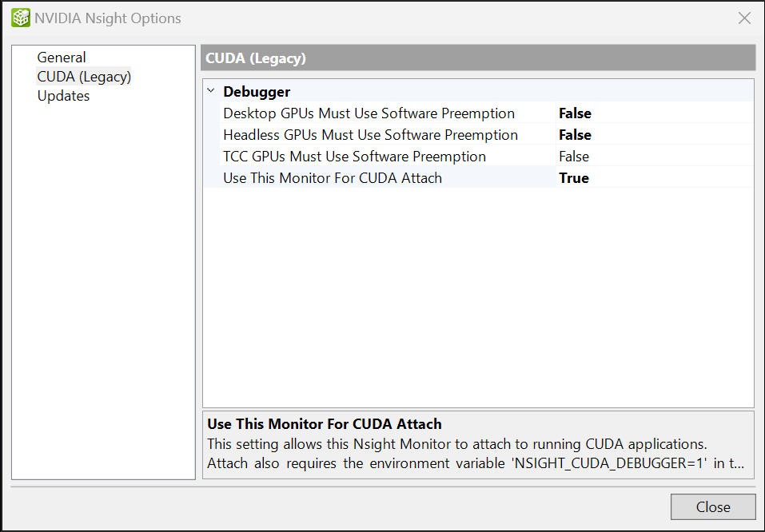Image resolution: width=765 pixels, height=532 pixels.
Task: Click the CUDA (Legacy) page header bar
Action: point(478,58)
